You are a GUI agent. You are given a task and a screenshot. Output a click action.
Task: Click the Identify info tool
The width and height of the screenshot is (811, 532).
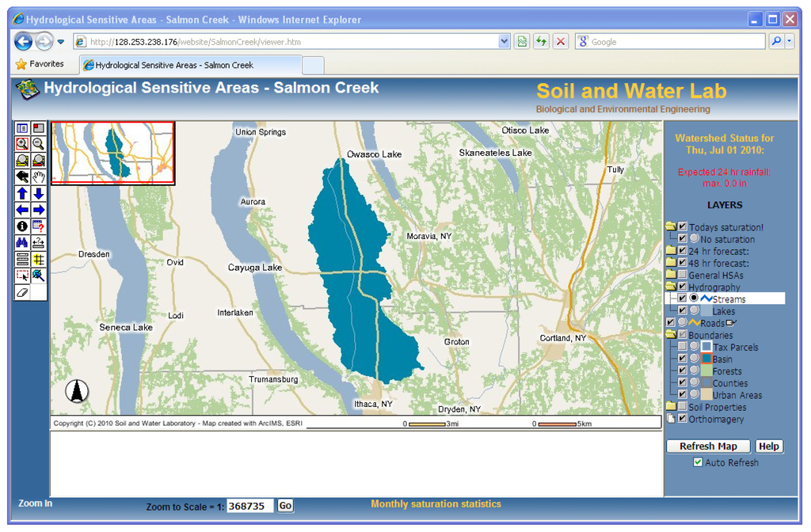click(x=22, y=226)
